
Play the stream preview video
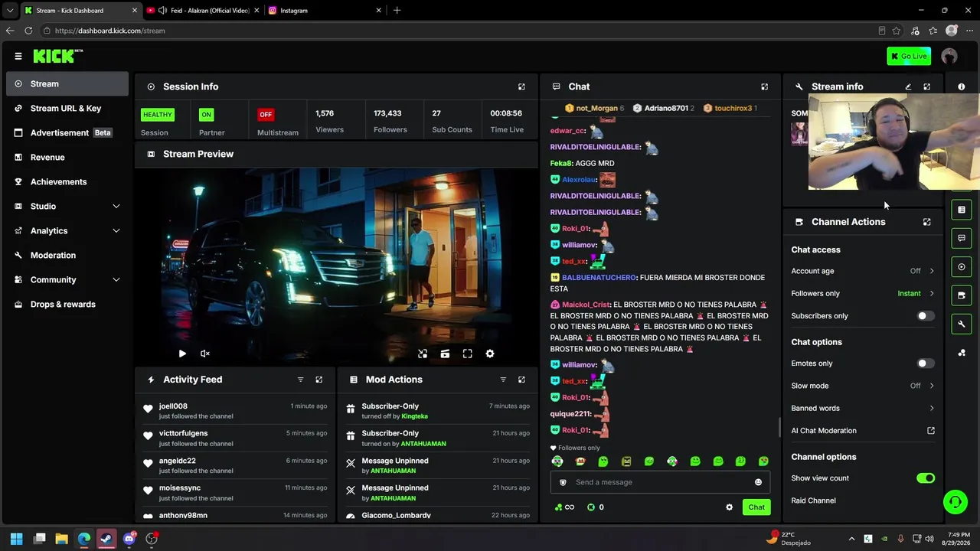[x=182, y=354]
